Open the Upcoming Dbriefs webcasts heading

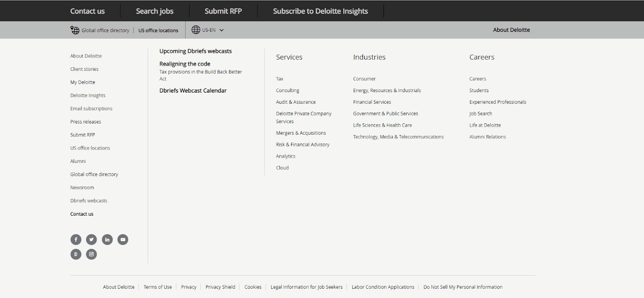tap(196, 51)
